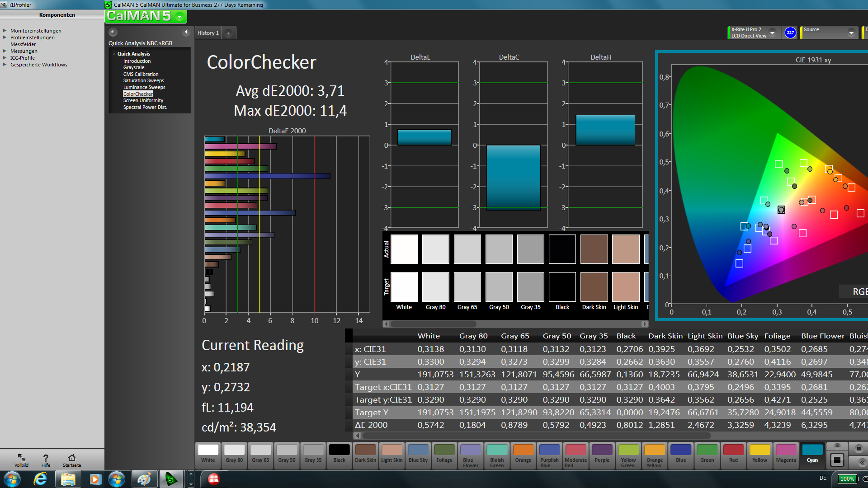Image resolution: width=868 pixels, height=488 pixels.
Task: Expand Monitoreinstellungen tree item
Action: [5, 31]
